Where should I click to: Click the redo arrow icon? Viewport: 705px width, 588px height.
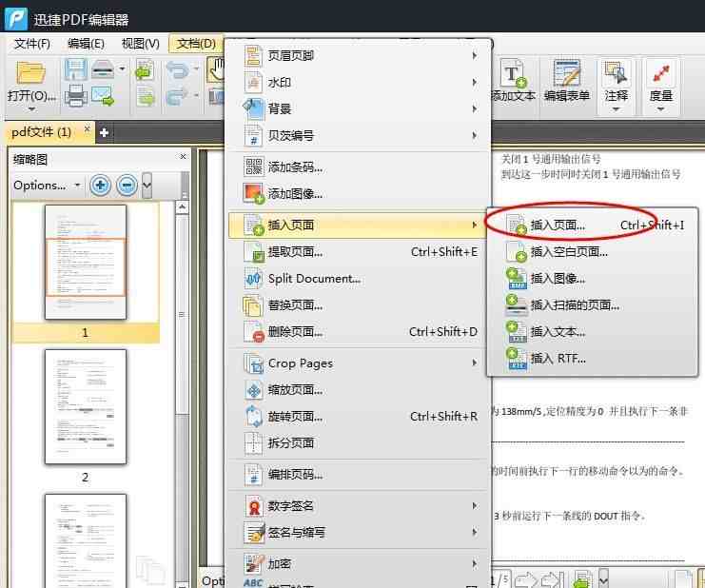pyautogui.click(x=177, y=96)
